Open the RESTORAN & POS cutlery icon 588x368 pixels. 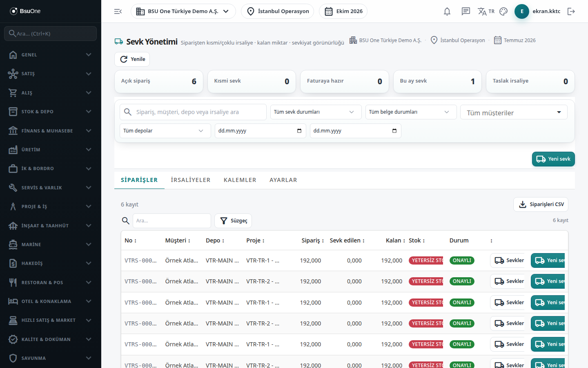13,283
